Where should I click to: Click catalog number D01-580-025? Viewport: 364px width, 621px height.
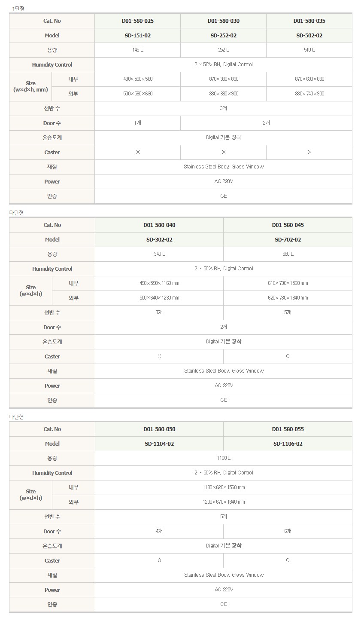[x=137, y=21]
